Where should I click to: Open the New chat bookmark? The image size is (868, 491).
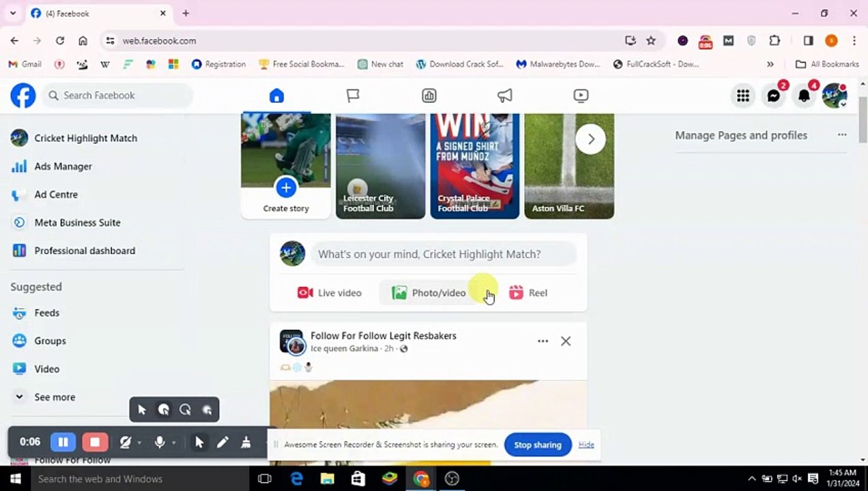381,64
